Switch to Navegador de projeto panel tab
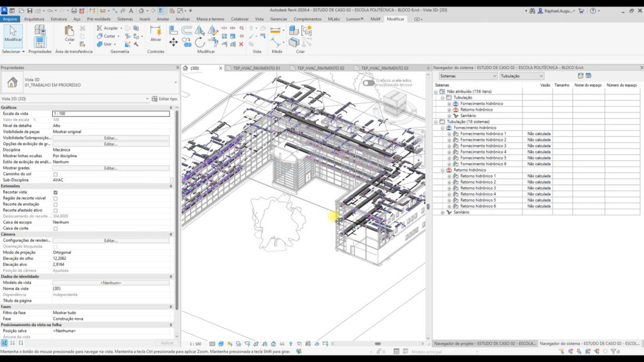The image size is (644, 362). (x=485, y=343)
